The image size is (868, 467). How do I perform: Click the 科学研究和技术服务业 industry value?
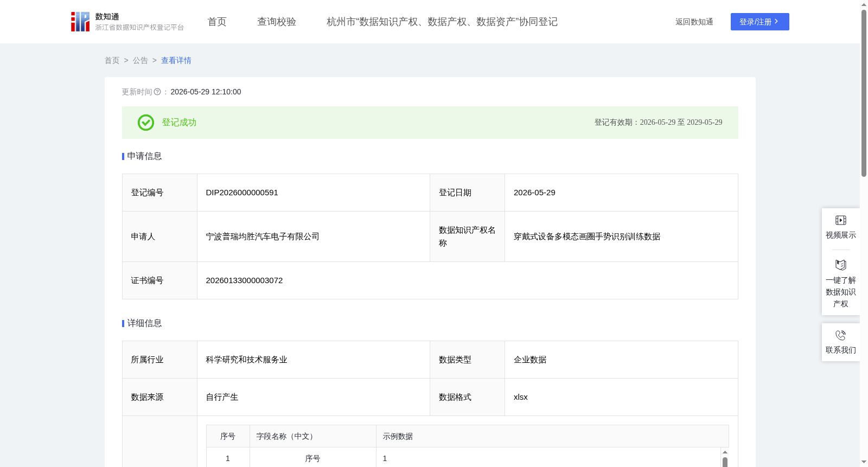pos(246,360)
